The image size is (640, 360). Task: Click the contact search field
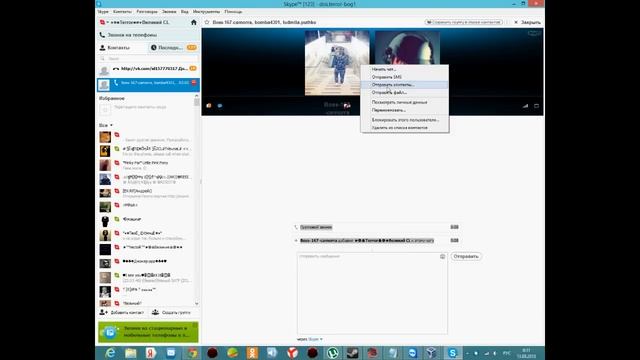click(148, 59)
